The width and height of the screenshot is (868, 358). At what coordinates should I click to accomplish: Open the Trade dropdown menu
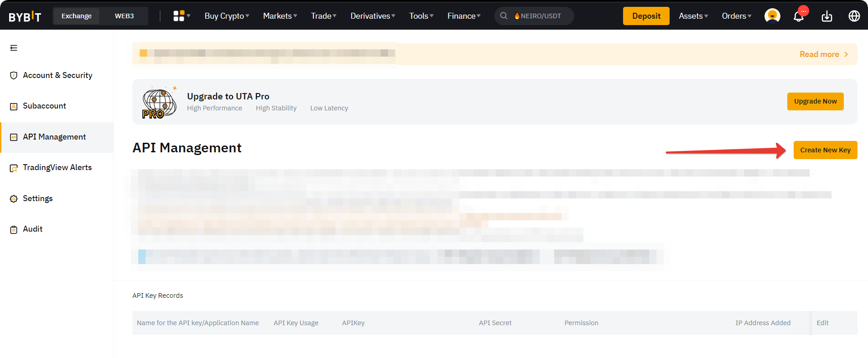pyautogui.click(x=324, y=16)
